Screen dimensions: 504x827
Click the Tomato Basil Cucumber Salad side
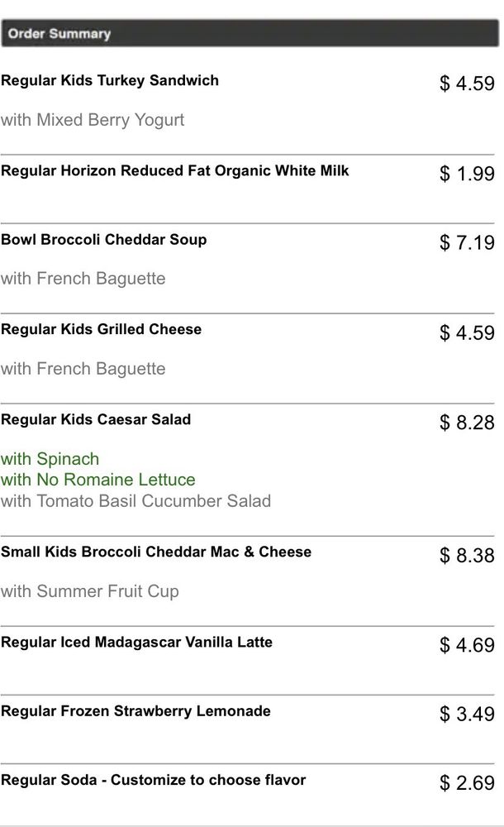(x=136, y=501)
